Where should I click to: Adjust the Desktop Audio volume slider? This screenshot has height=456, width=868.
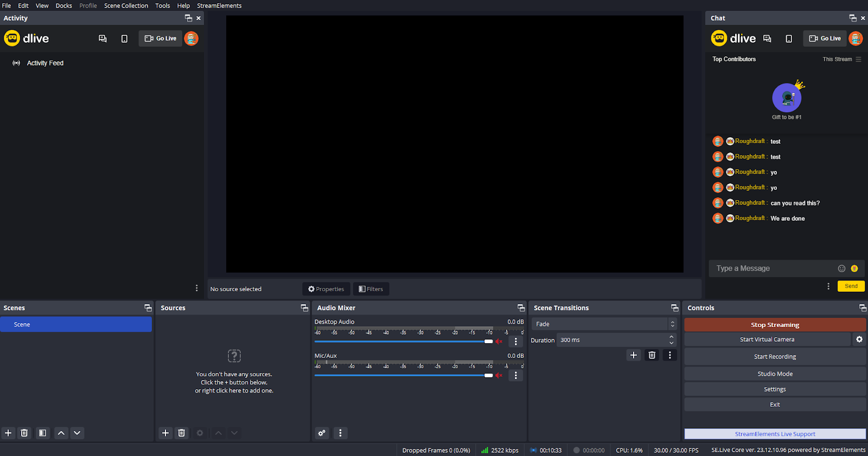pos(488,342)
